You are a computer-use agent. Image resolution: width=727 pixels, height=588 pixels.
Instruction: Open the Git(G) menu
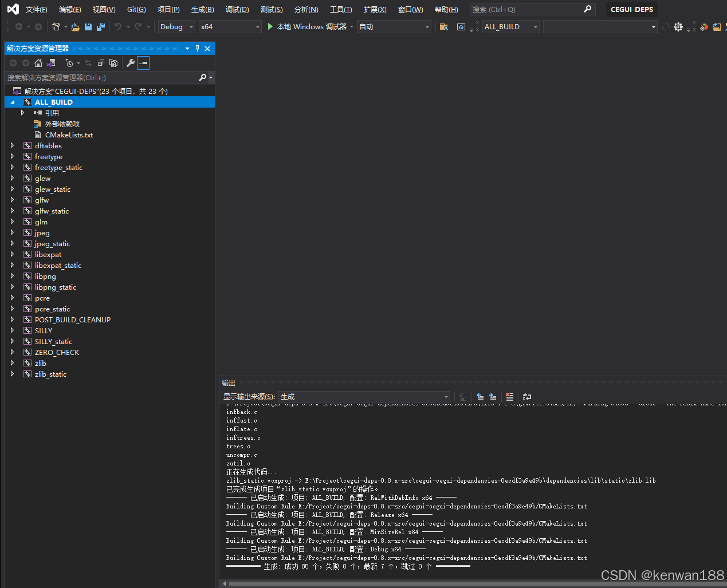[135, 9]
